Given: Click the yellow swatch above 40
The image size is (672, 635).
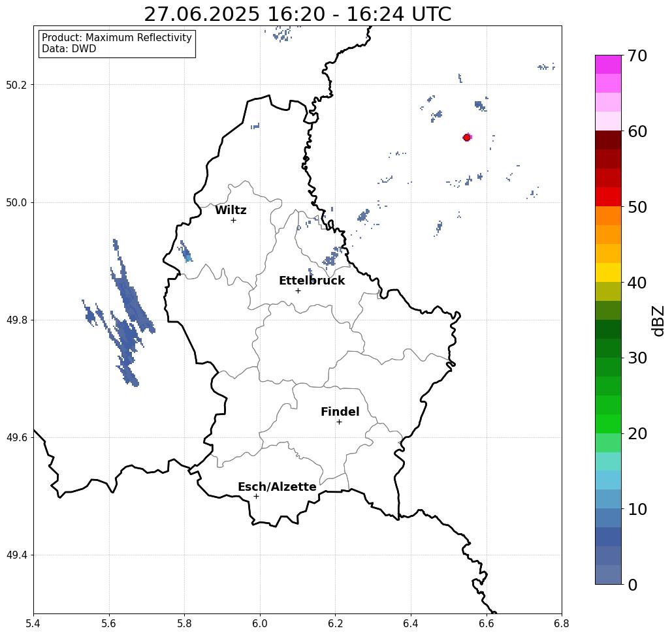Looking at the screenshot, I should tap(608, 272).
